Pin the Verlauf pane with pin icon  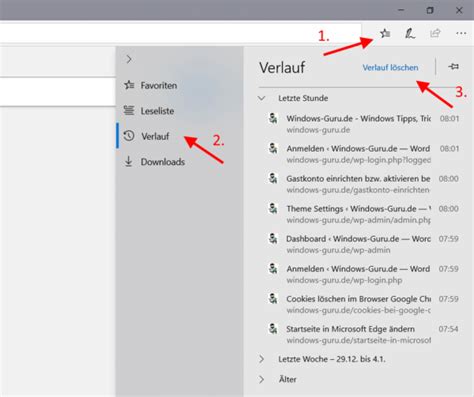(453, 67)
